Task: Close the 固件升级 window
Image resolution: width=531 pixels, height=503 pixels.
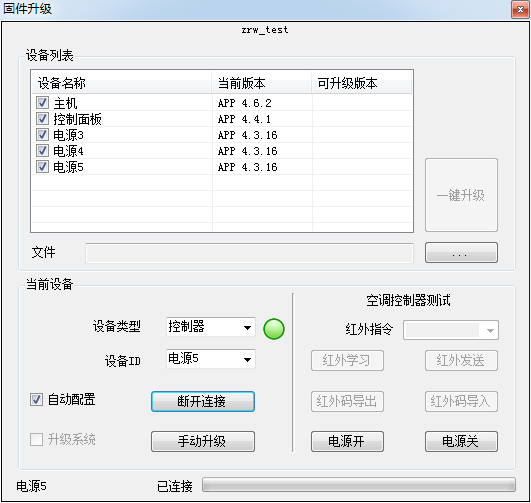Action: tap(520, 10)
